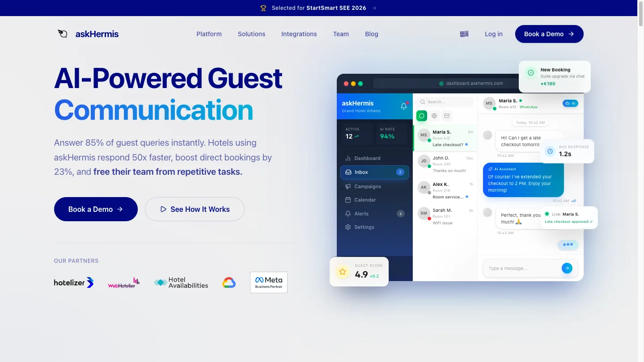Select Campaigns in the dashboard sidebar

click(x=368, y=186)
